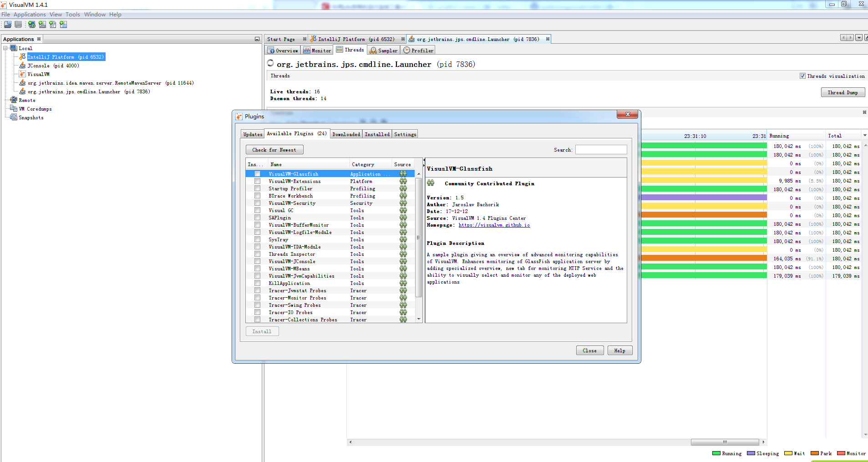
Task: Click the Help button in Plugins dialog
Action: 620,350
